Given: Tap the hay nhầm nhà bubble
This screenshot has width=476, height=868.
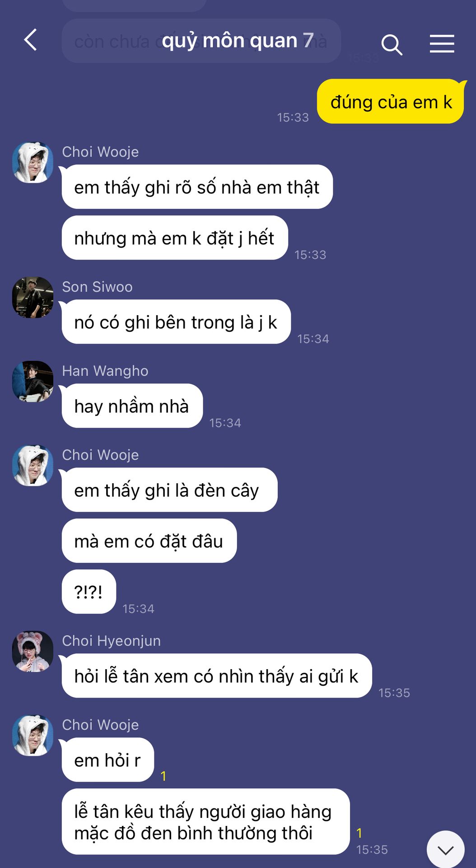Looking at the screenshot, I should point(132,406).
